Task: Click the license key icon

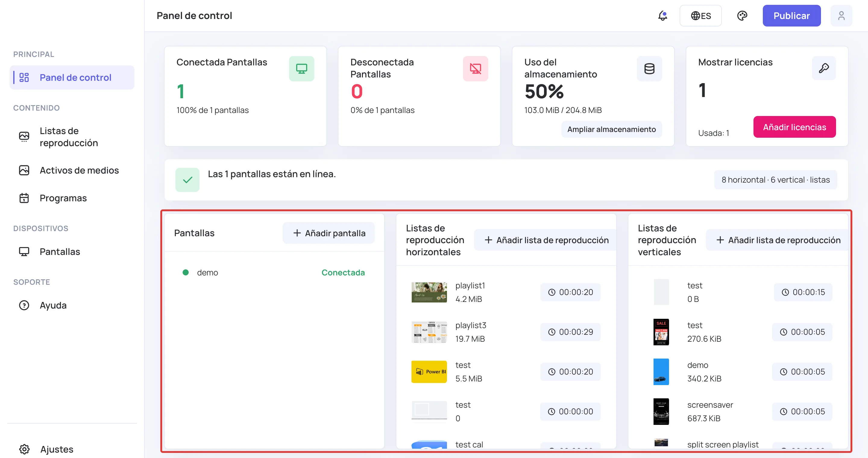Action: point(824,68)
